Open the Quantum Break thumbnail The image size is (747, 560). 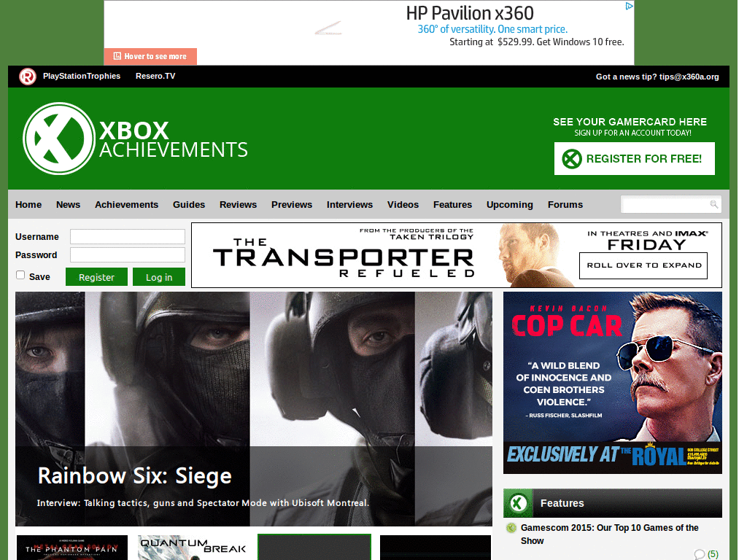(193, 548)
